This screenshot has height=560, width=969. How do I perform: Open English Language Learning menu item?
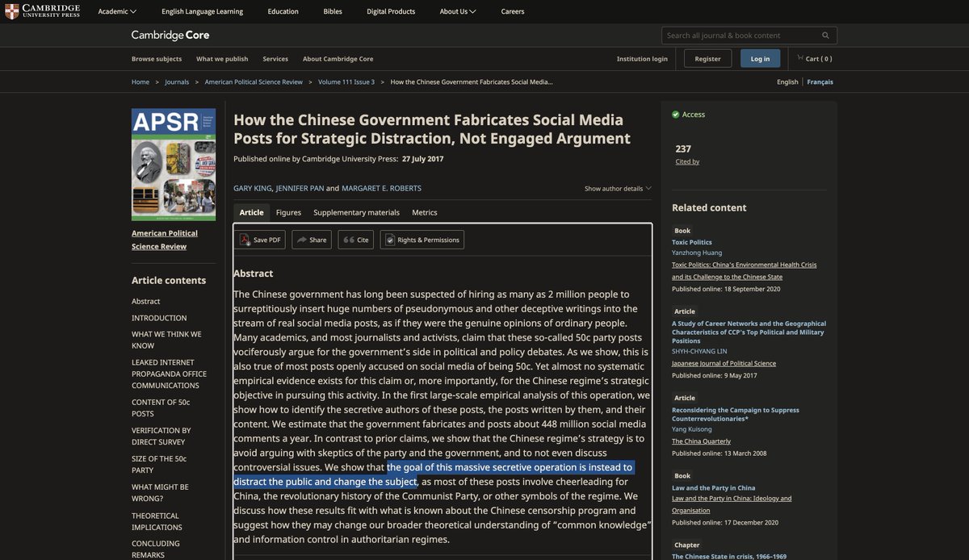click(202, 11)
